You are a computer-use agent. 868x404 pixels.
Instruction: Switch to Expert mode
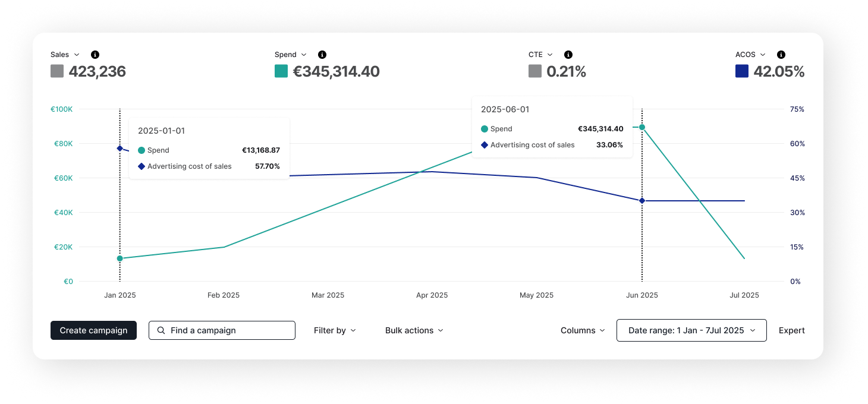pyautogui.click(x=792, y=330)
